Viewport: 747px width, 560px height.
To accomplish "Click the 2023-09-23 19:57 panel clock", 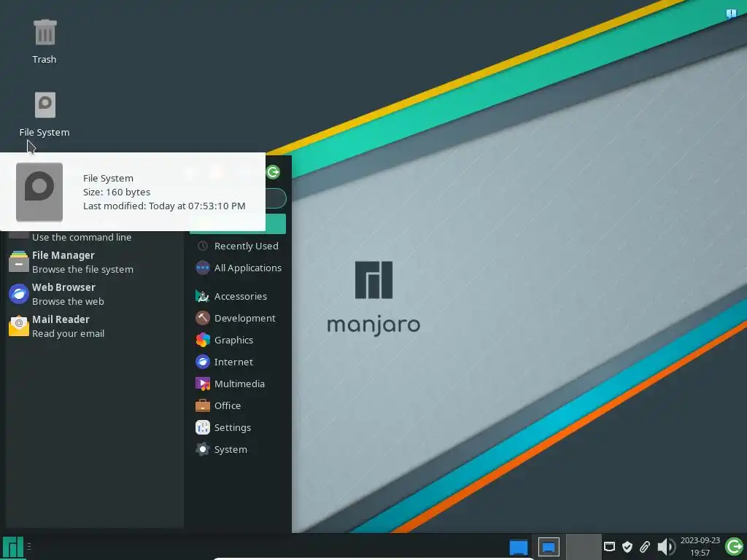I will (700, 547).
